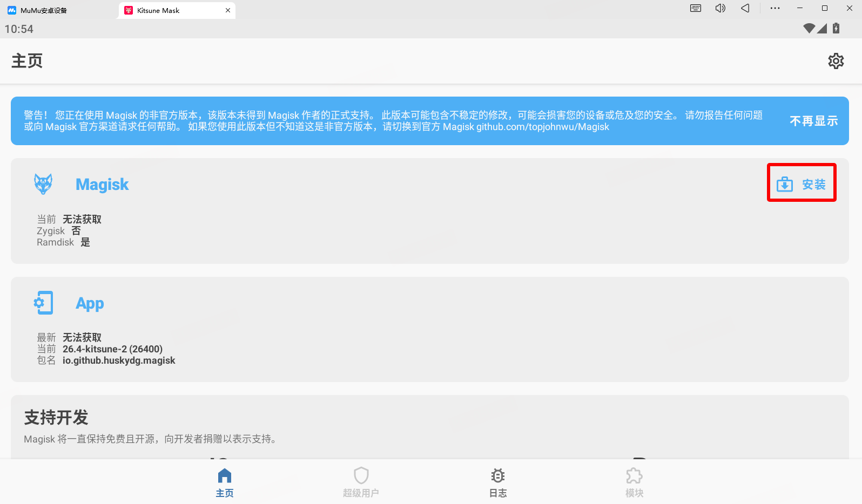Screen dimensions: 862x504
Task: Close the Kitsune Mask tab
Action: click(x=228, y=10)
